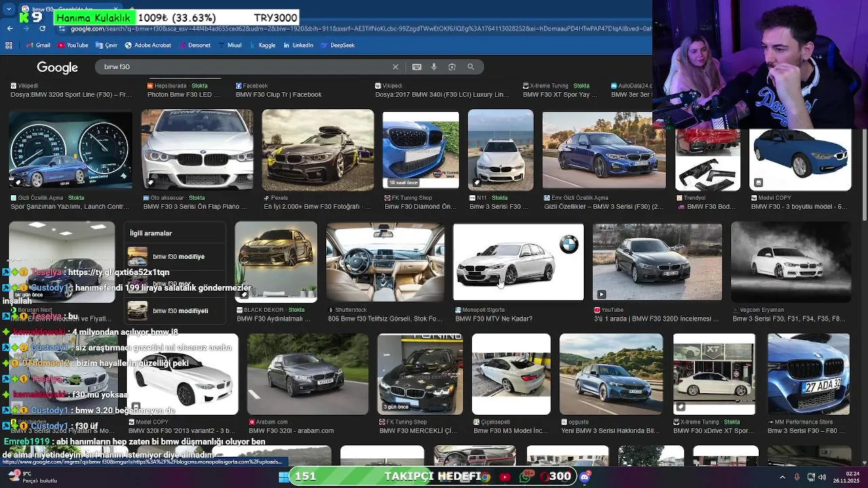Open the white BMW Monopoli Sigorta thumbnail
The width and height of the screenshot is (868, 488).
518,262
